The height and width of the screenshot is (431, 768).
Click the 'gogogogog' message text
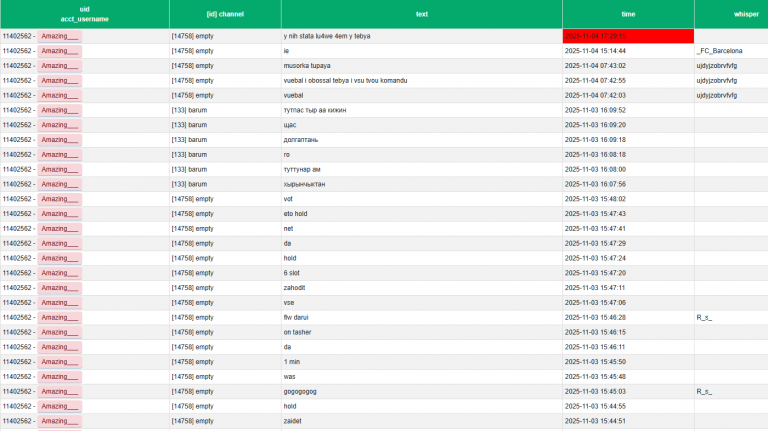tap(300, 392)
